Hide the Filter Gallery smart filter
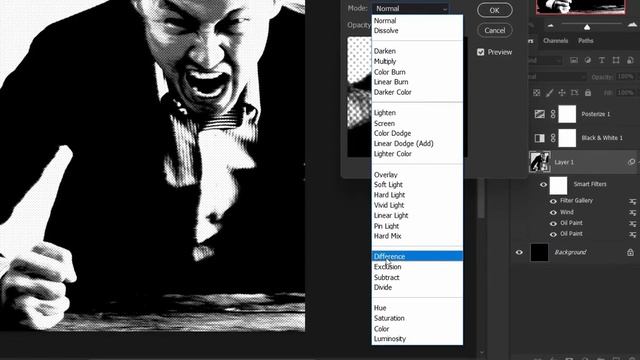This screenshot has height=360, width=640. click(553, 201)
